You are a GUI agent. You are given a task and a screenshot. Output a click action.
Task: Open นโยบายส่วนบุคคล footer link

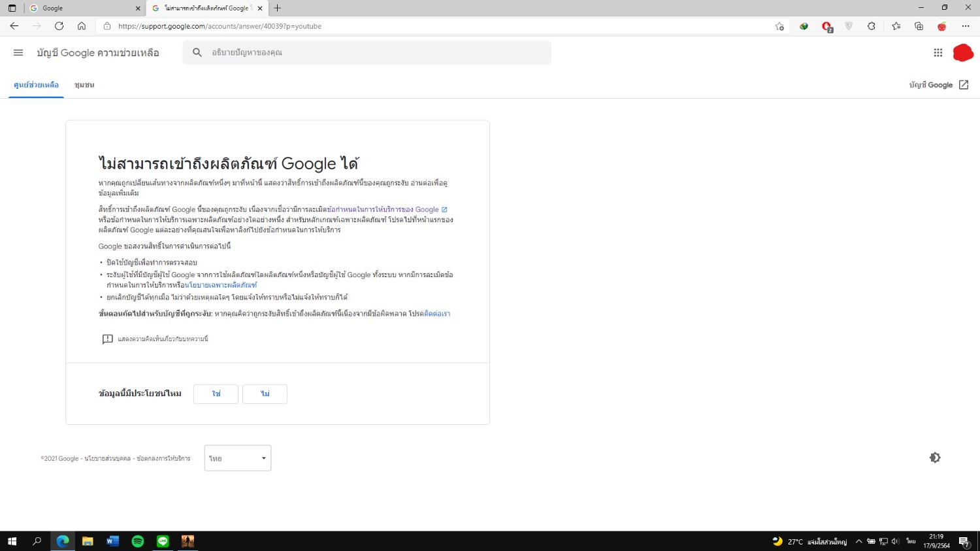[x=108, y=459]
